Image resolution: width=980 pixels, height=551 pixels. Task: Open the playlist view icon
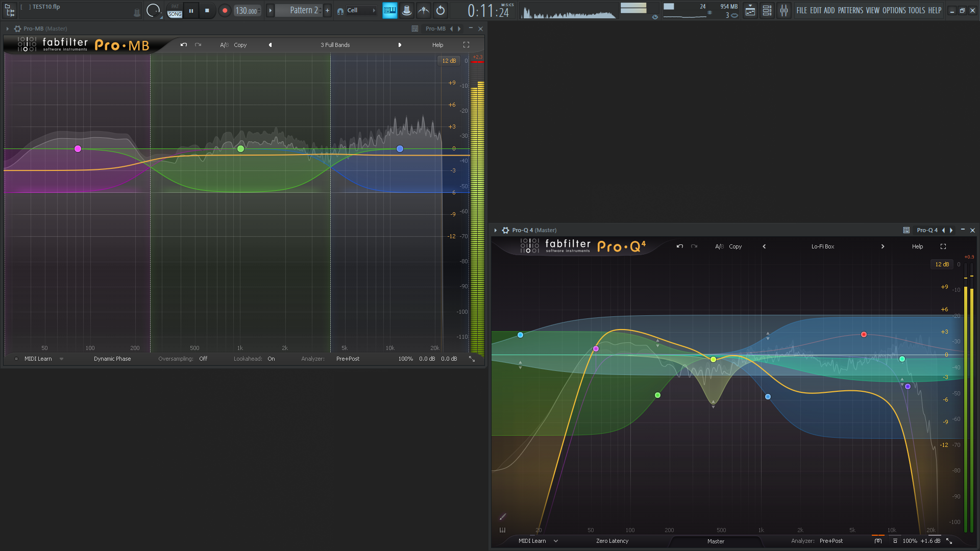(x=750, y=10)
